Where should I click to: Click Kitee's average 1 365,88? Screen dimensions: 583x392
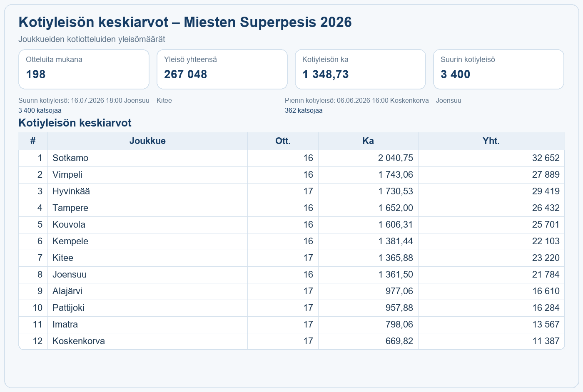(396, 258)
